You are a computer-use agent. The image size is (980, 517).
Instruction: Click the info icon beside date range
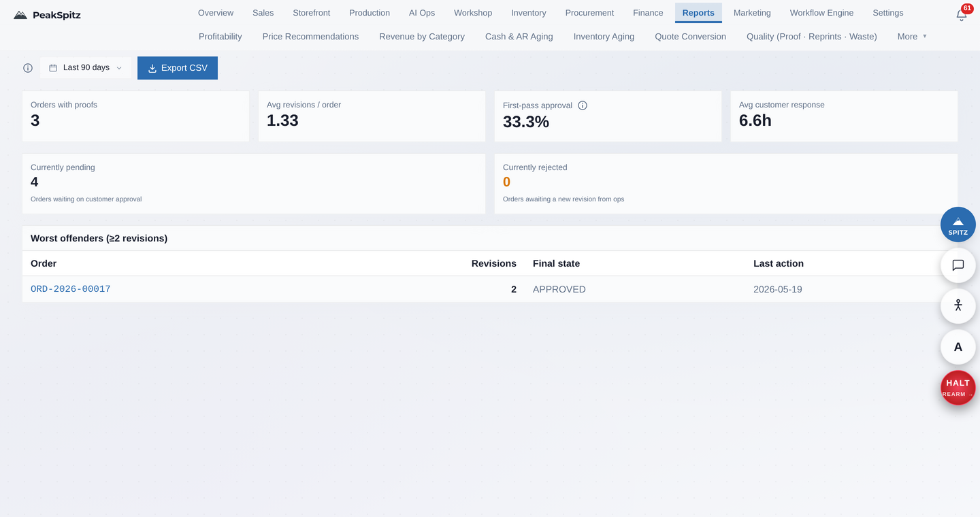(x=28, y=68)
